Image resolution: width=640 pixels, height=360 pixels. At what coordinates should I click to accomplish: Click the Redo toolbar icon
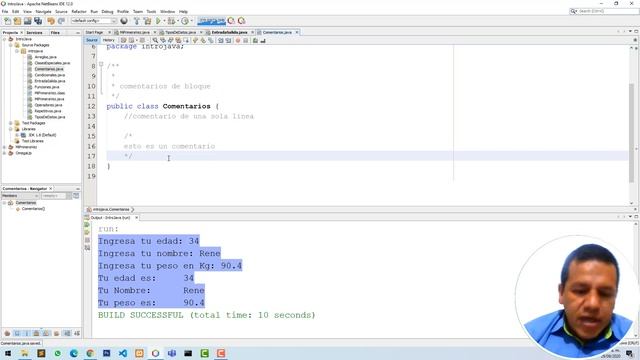(61, 21)
